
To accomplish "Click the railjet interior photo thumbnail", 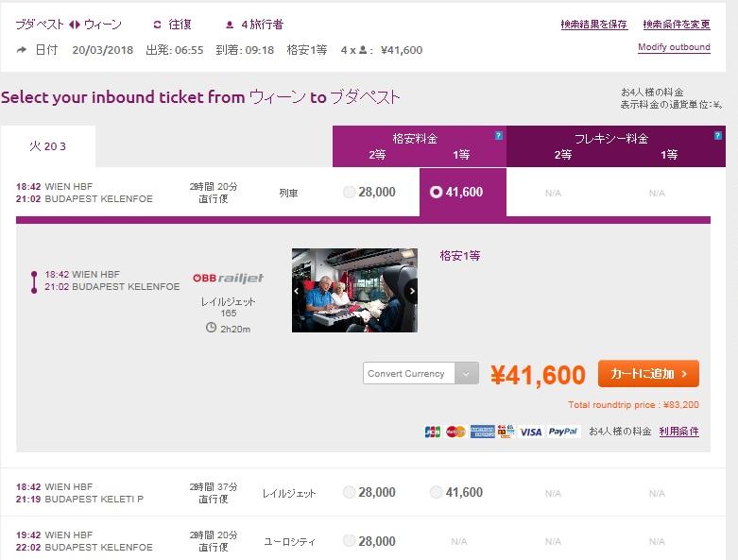I will pos(354,291).
